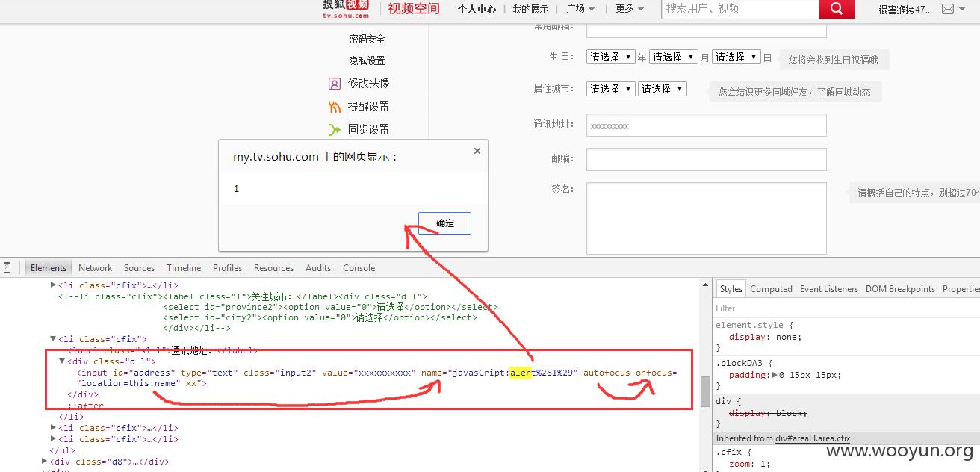Screen dimensions: 980x472
Task: Click the red search magnifier button
Action: pos(837,9)
